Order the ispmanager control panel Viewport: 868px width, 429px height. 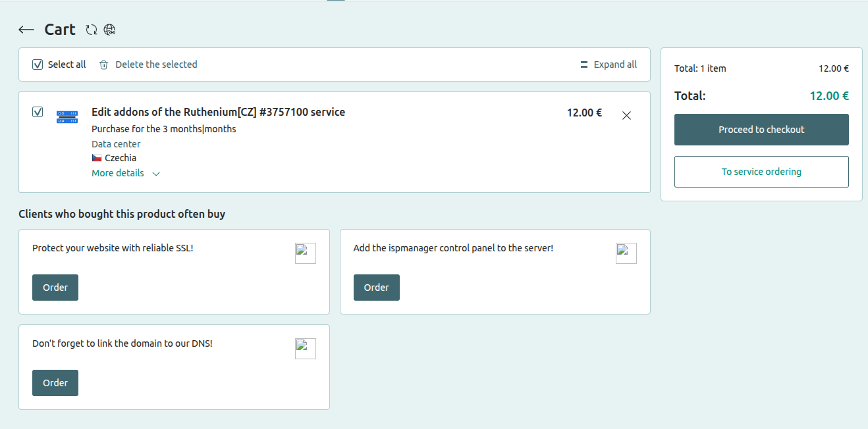point(376,288)
